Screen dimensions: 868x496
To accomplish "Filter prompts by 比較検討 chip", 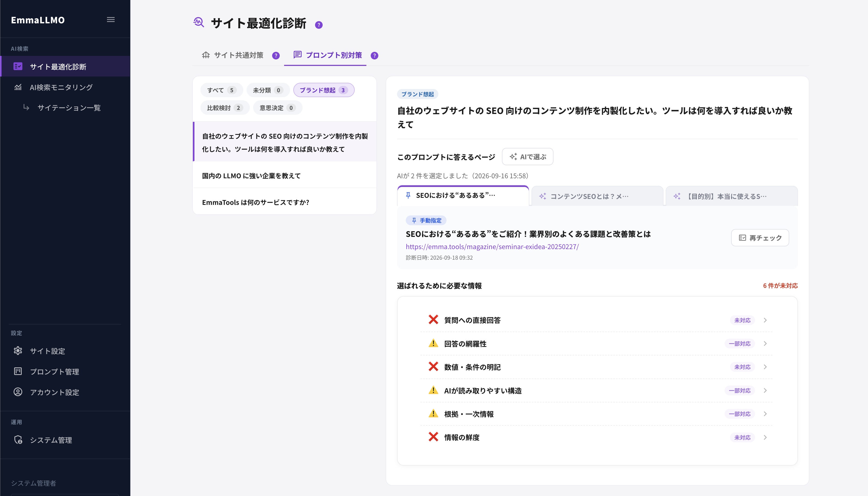I will [225, 108].
